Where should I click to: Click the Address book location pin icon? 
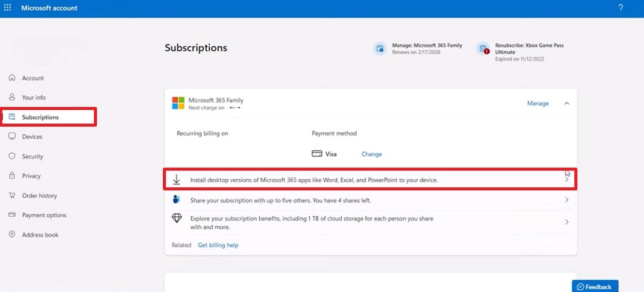(12, 234)
